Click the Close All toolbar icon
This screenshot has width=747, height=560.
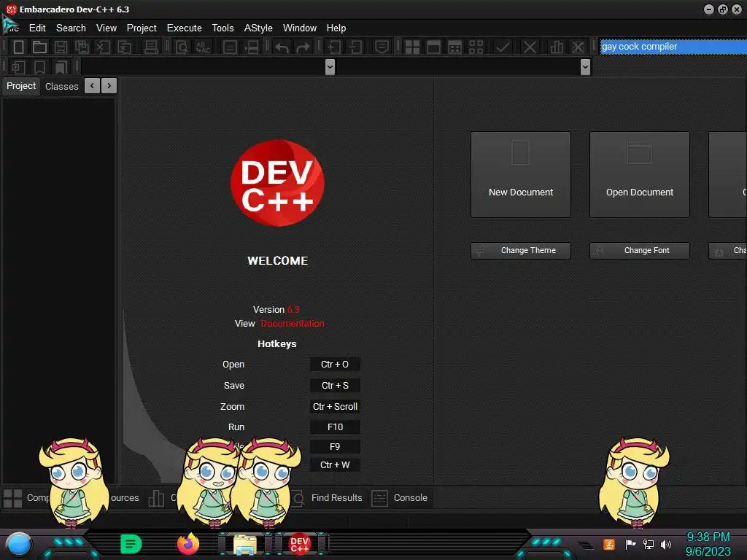[x=124, y=47]
